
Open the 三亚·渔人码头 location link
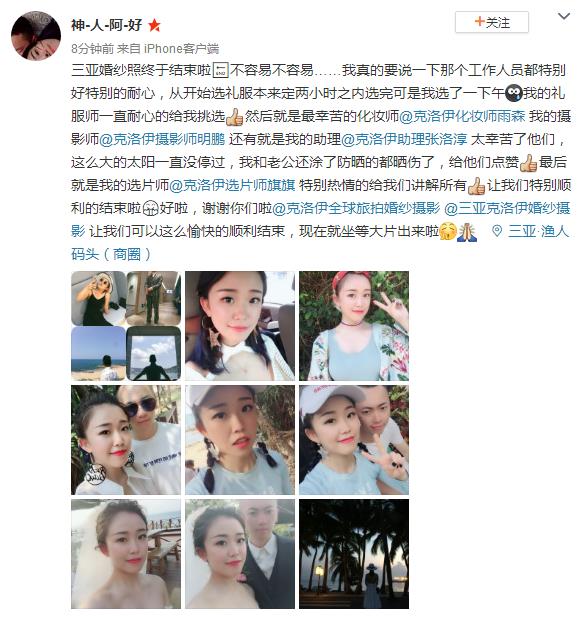(x=320, y=243)
